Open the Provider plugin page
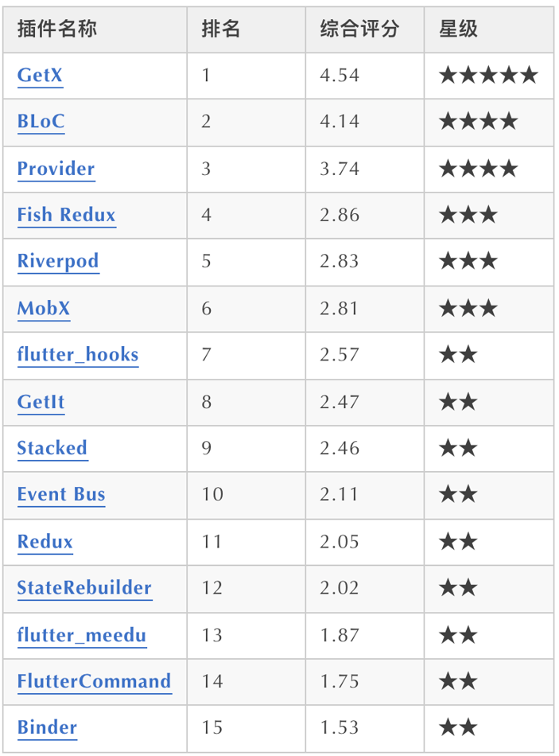 tap(56, 169)
